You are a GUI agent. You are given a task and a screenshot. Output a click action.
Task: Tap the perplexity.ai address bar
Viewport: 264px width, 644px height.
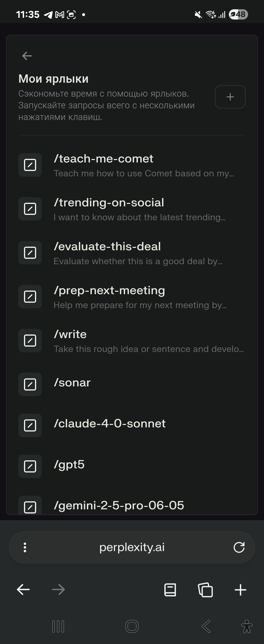pyautogui.click(x=132, y=547)
